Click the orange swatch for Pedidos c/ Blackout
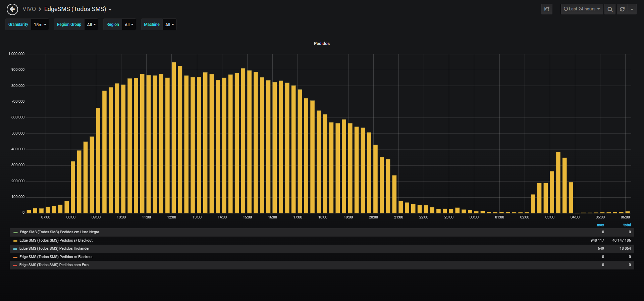 [15, 257]
